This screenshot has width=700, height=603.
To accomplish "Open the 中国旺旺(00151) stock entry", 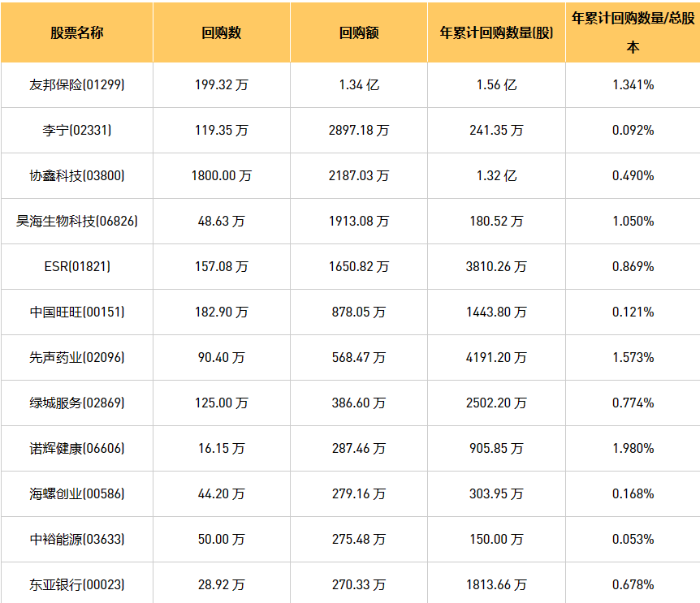I will 76,312.
